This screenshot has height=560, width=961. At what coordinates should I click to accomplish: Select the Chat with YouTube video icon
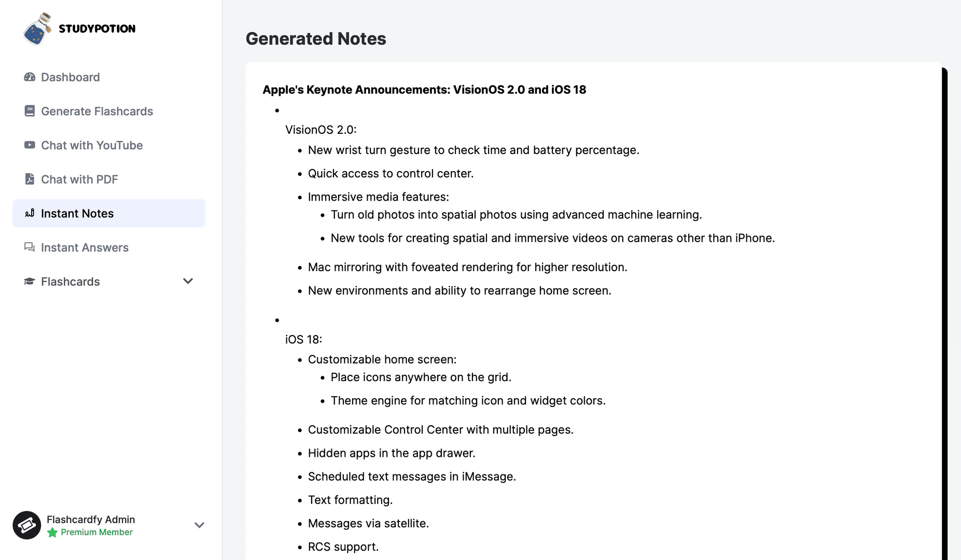30,145
